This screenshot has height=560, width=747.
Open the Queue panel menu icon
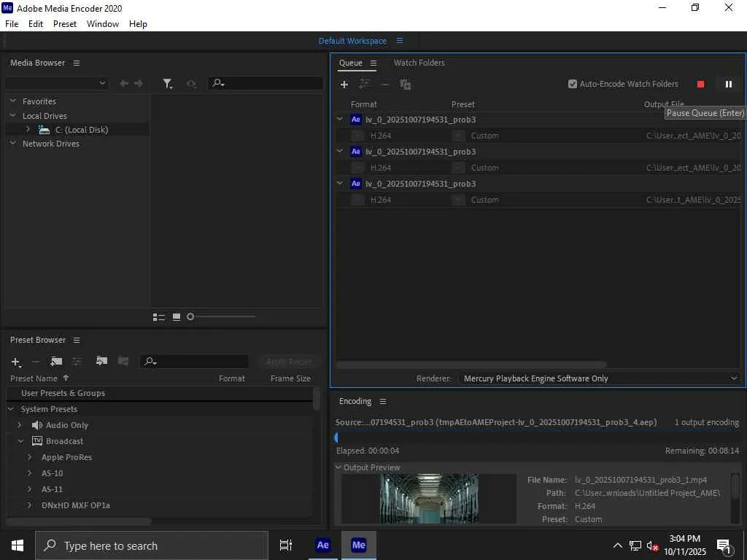pos(373,63)
